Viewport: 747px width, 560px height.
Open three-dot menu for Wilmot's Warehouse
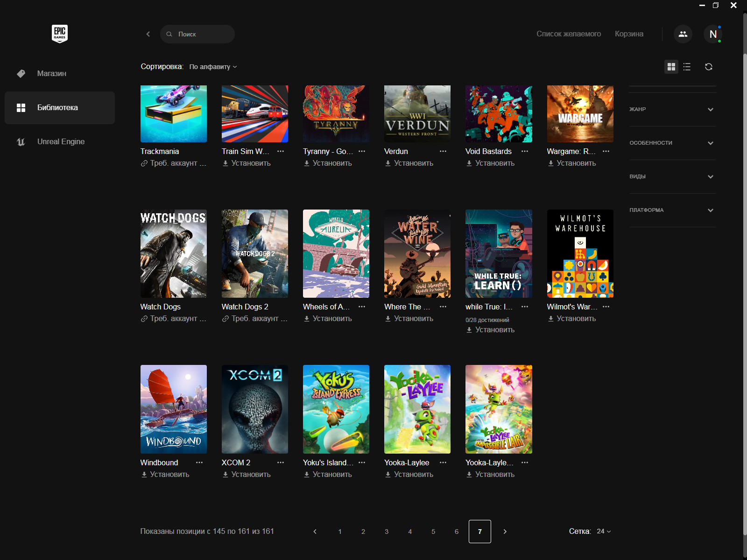[606, 307]
